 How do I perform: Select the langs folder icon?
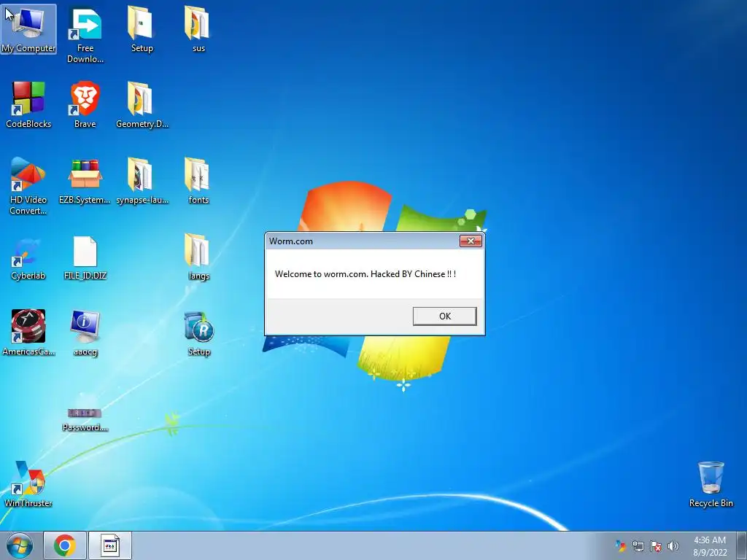click(x=198, y=257)
